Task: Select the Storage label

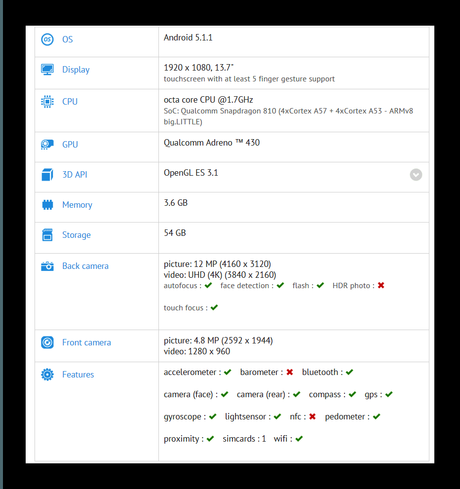Action: click(76, 235)
